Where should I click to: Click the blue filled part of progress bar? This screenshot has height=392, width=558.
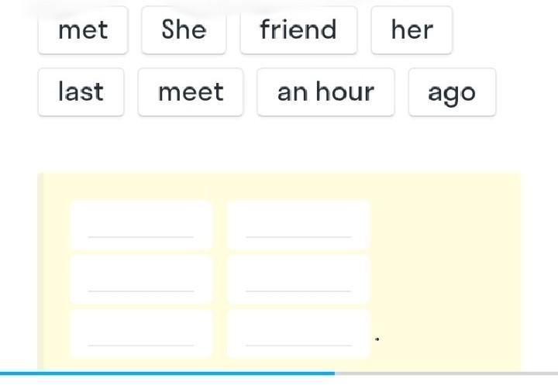coord(167,373)
